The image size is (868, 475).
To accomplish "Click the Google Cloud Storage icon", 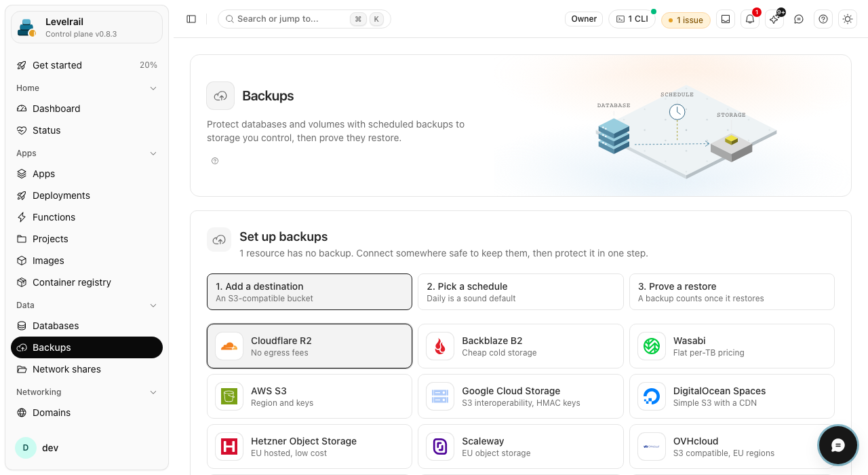I will (x=440, y=396).
